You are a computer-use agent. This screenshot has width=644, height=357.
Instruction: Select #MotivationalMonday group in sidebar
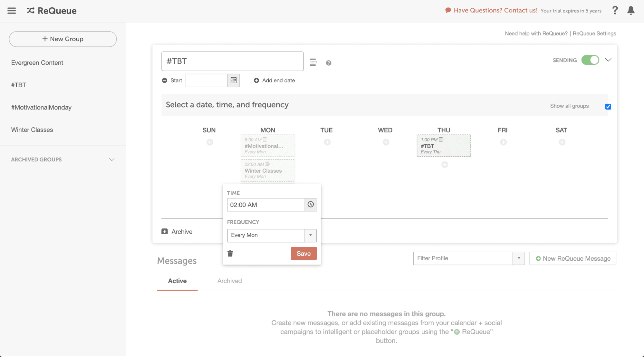pos(41,107)
